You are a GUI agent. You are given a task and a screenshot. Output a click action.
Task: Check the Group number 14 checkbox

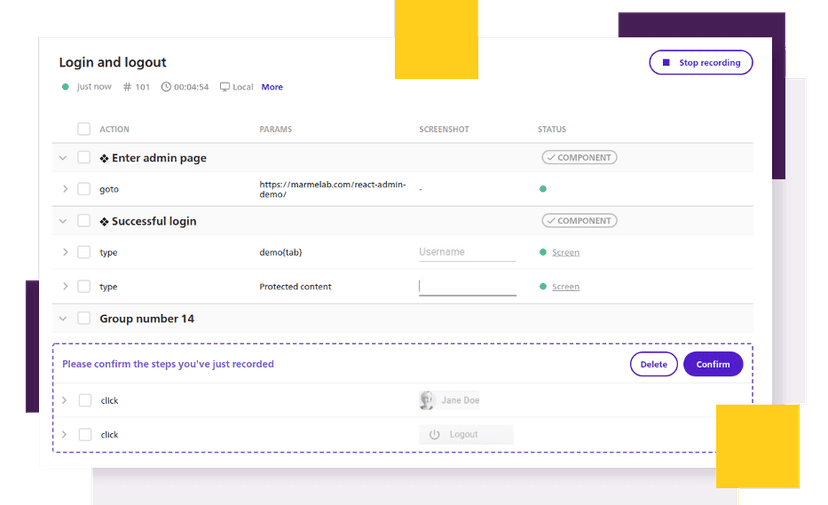(x=84, y=318)
